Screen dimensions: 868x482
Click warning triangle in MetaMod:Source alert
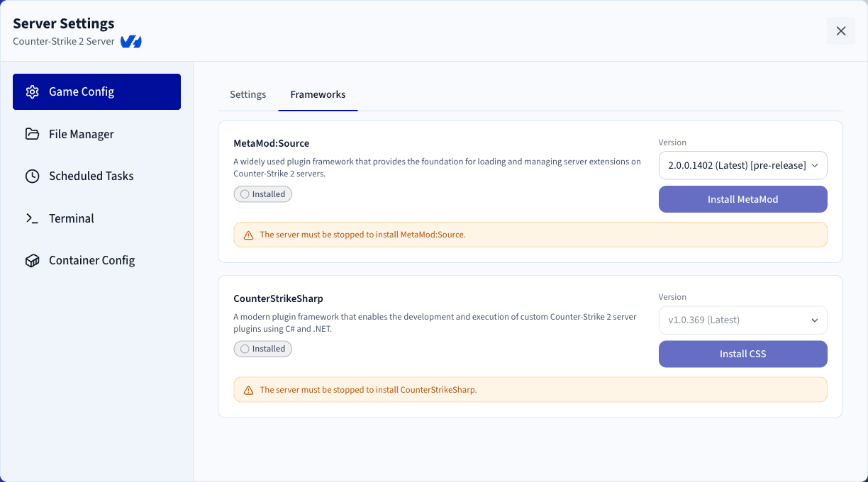248,235
